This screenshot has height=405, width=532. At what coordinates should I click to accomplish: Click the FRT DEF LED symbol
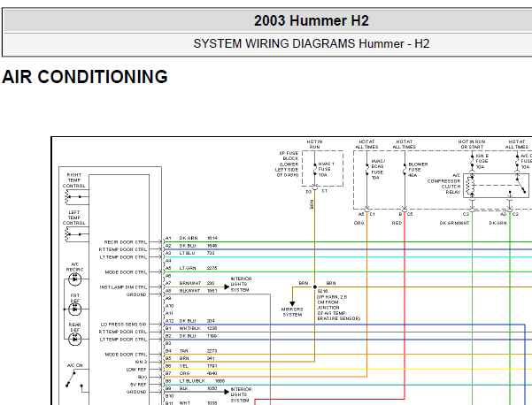click(x=75, y=309)
